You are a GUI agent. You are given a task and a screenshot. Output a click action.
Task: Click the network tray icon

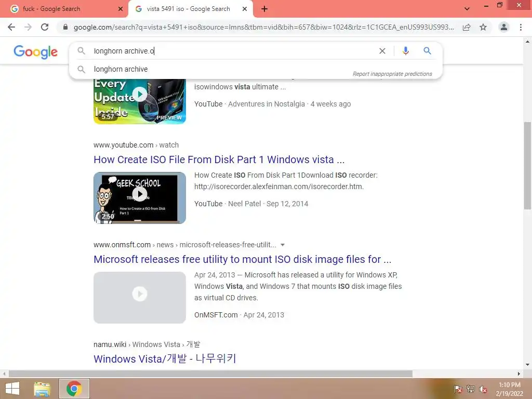point(470,389)
